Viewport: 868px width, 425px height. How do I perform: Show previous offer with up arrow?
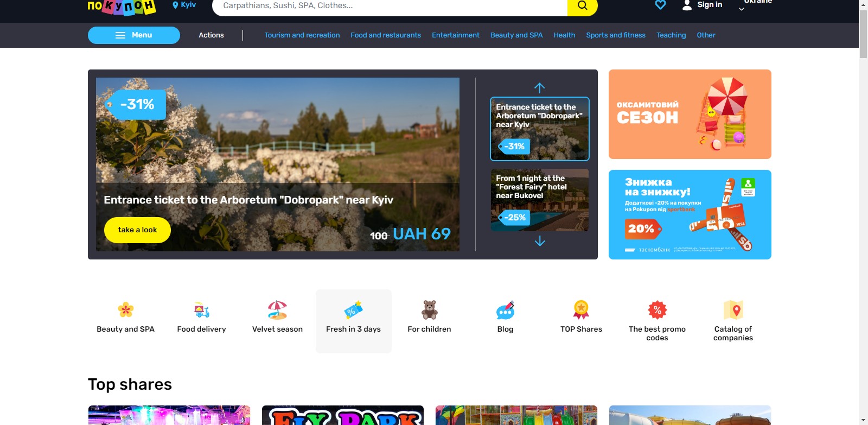[539, 88]
